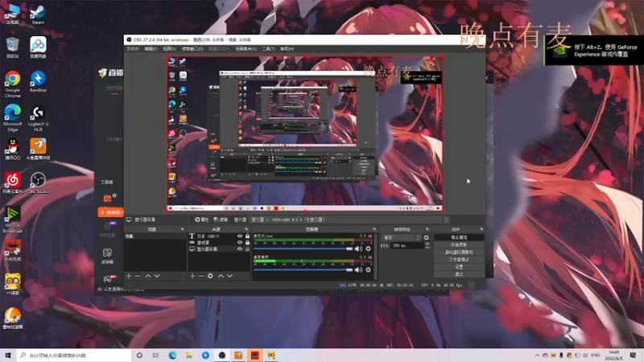Open the 帮助(H) menu in OBS
The image size is (644, 362).
(x=287, y=49)
